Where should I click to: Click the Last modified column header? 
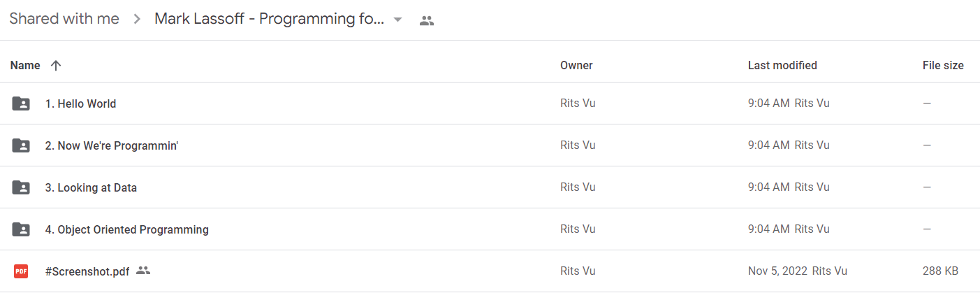(x=782, y=65)
